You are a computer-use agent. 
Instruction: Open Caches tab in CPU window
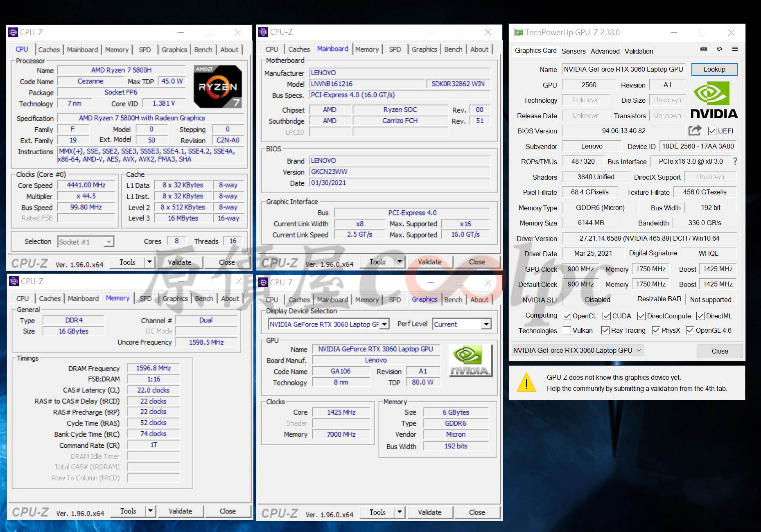[x=49, y=50]
